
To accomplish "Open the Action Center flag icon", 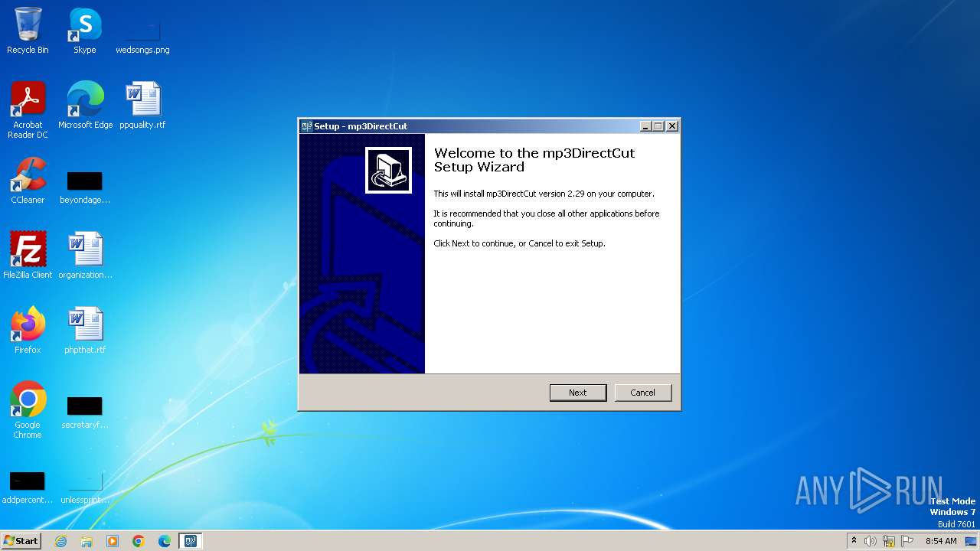I will (x=907, y=541).
